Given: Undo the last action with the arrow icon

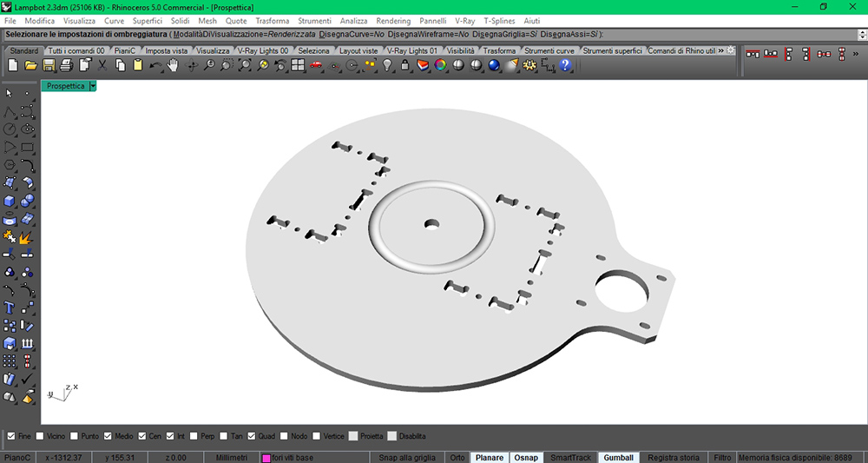Looking at the screenshot, I should click(x=155, y=65).
